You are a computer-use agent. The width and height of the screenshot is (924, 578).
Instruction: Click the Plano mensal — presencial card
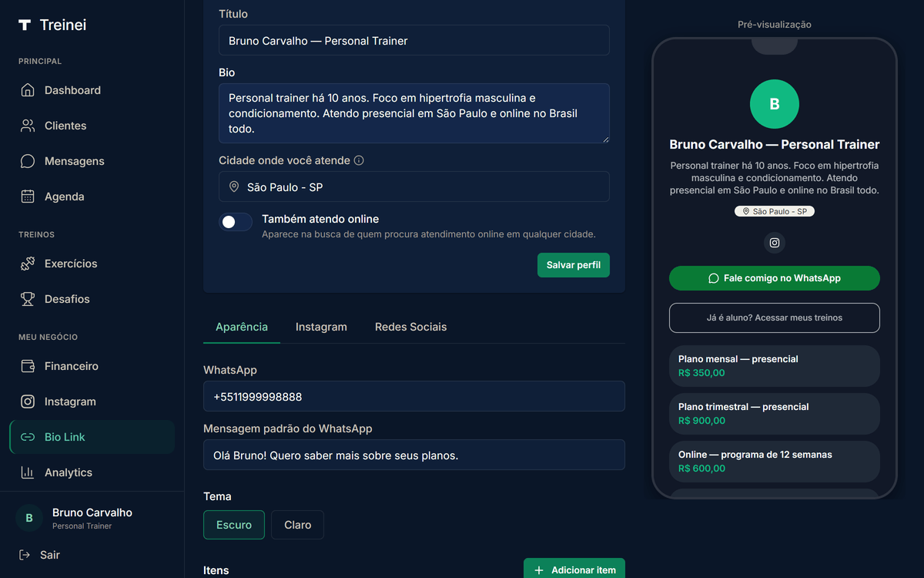tap(775, 366)
